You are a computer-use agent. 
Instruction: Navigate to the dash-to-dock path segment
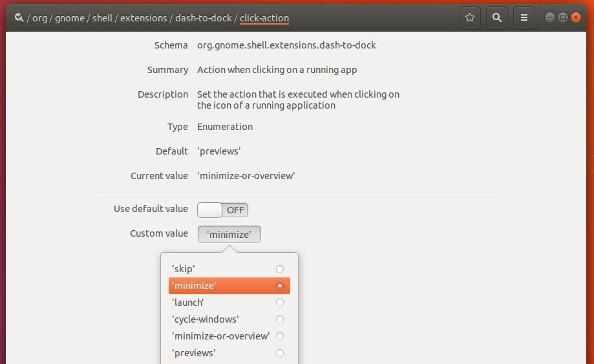(204, 18)
